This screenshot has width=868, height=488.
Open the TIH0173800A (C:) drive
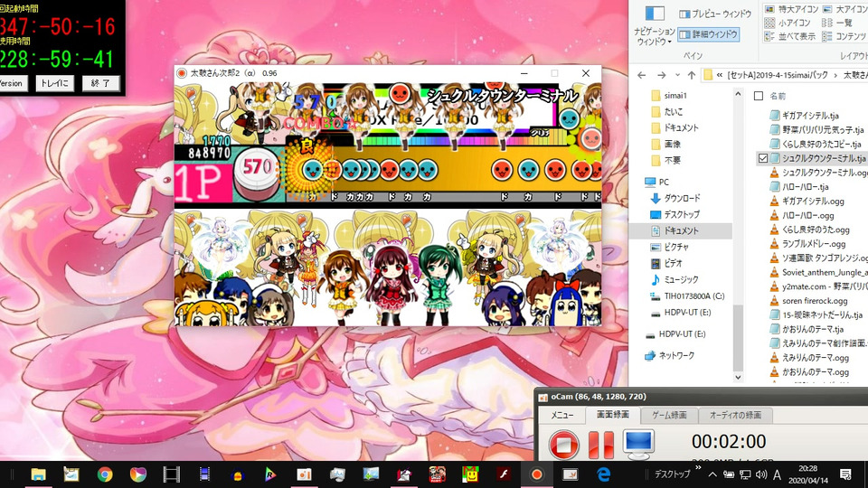[x=694, y=296]
